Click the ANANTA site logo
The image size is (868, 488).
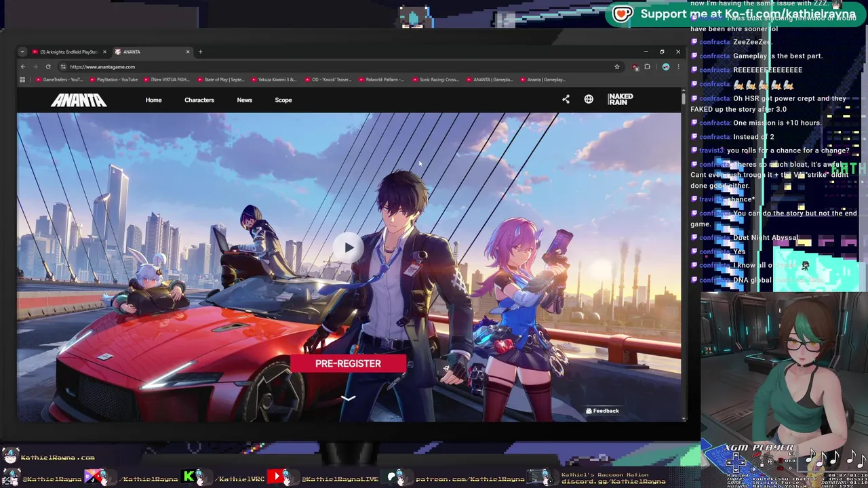(x=79, y=100)
